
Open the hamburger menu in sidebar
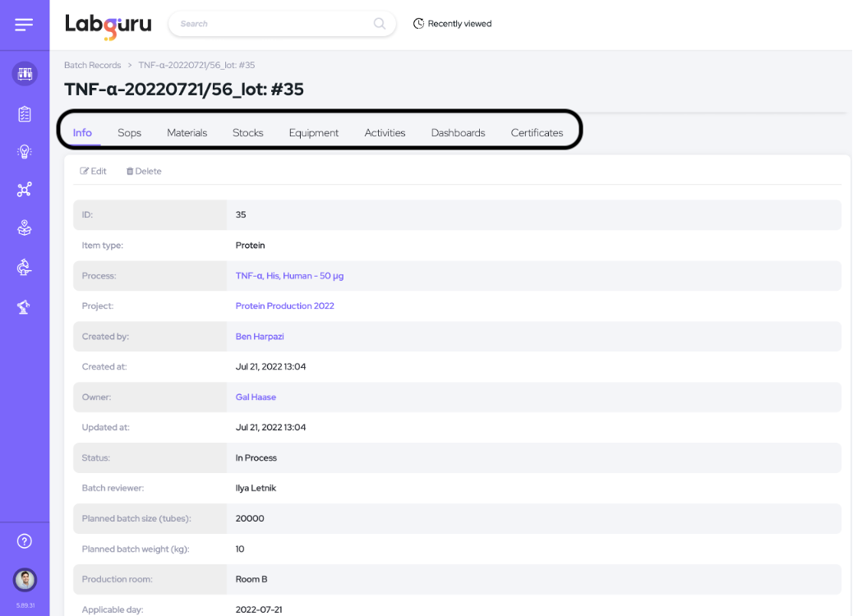[24, 25]
